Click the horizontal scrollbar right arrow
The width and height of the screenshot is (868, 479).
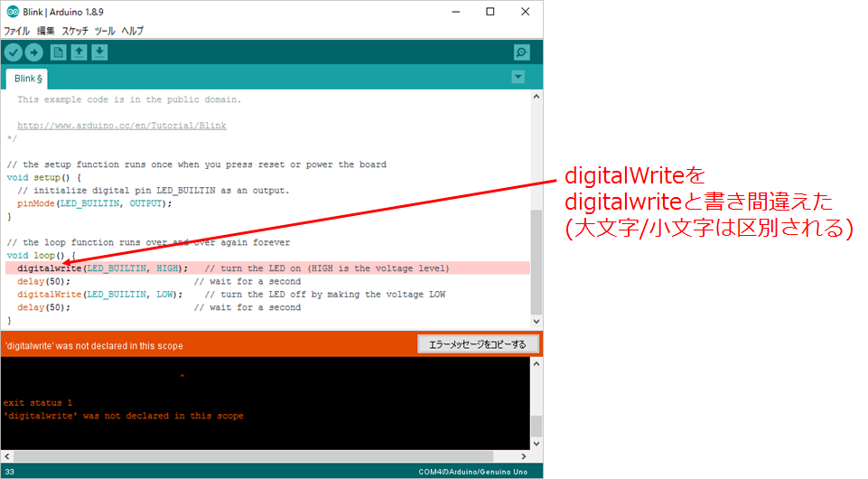click(524, 456)
